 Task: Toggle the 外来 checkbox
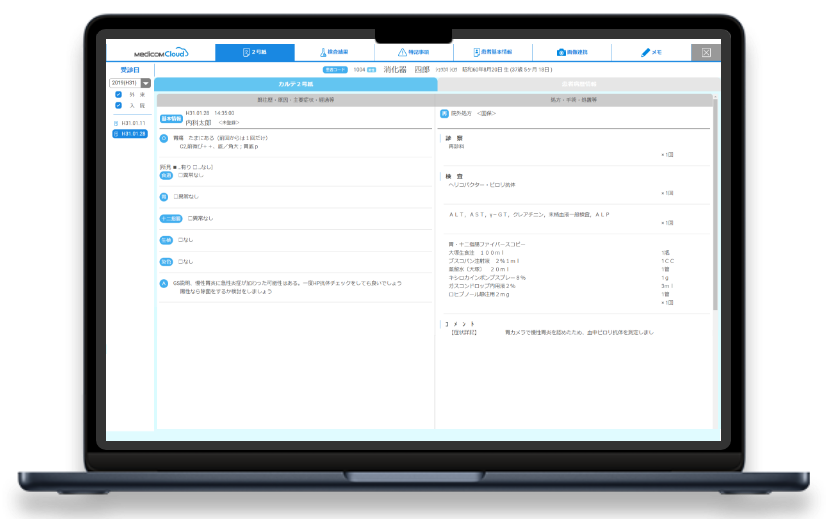tap(118, 94)
